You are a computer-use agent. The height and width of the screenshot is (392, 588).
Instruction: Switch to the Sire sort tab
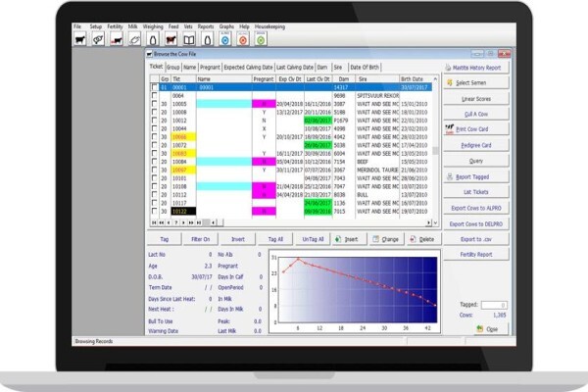(338, 68)
